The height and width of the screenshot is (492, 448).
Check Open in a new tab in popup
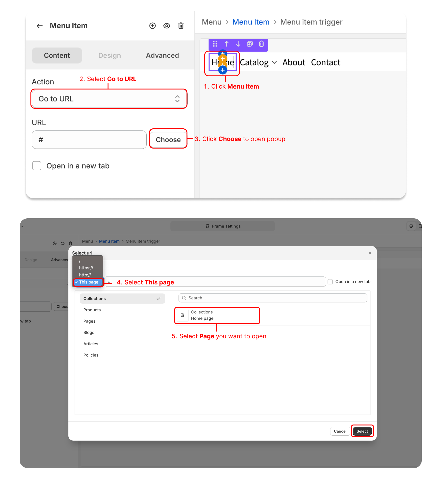(330, 282)
